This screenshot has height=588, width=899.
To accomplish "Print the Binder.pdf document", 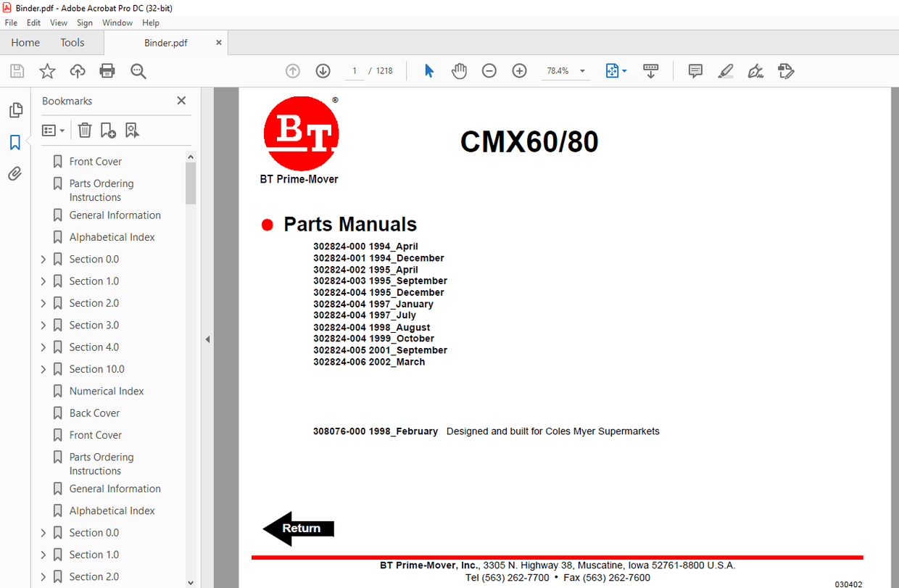I will click(x=107, y=70).
